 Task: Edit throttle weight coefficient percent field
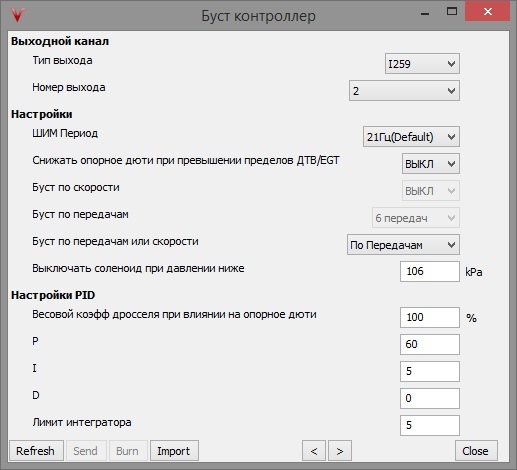pos(430,317)
